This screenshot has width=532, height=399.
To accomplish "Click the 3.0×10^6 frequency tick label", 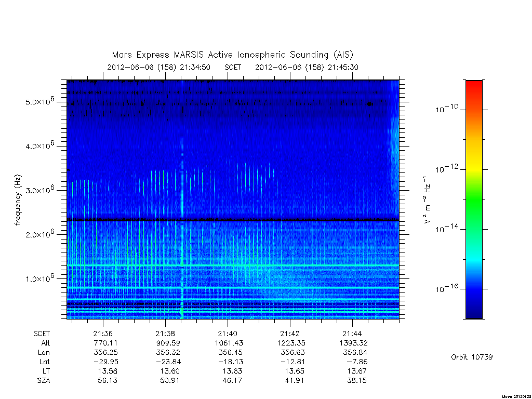I will point(39,190).
